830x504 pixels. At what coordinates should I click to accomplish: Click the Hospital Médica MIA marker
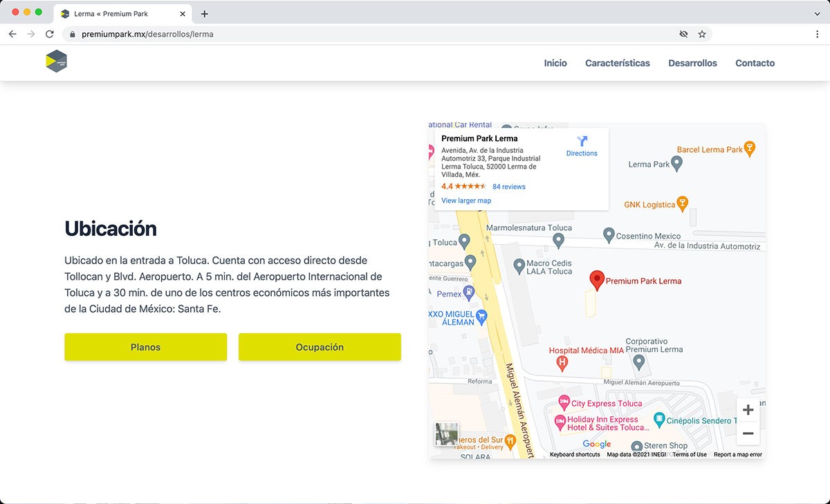(562, 362)
